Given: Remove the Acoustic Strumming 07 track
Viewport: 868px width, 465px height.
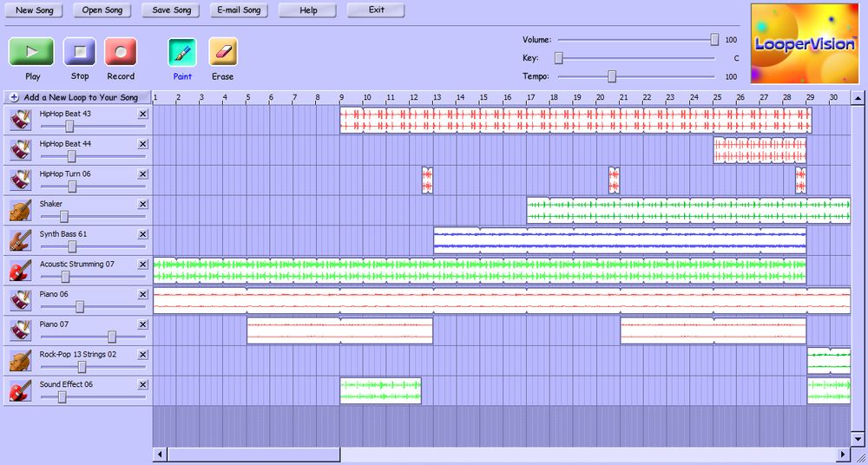Looking at the screenshot, I should pyautogui.click(x=143, y=265).
